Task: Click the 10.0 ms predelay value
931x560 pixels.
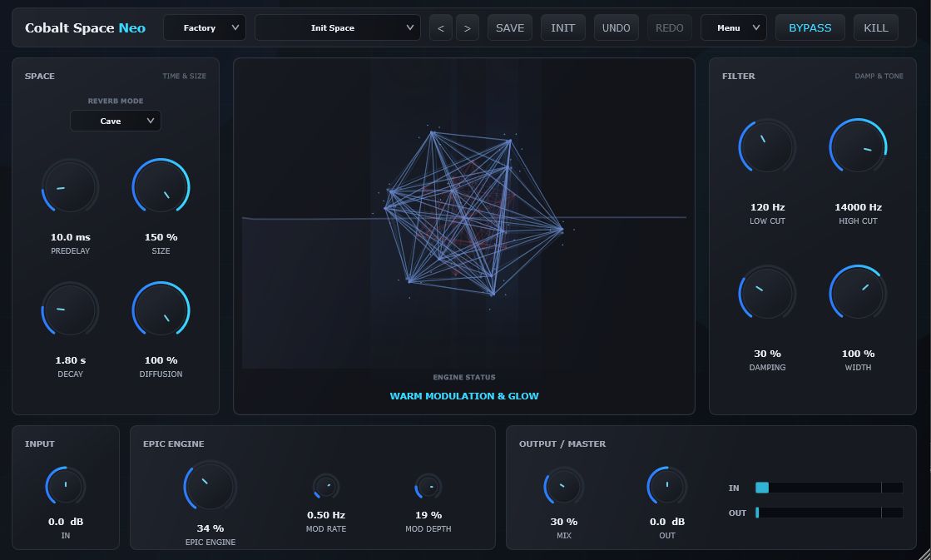Action: [70, 237]
